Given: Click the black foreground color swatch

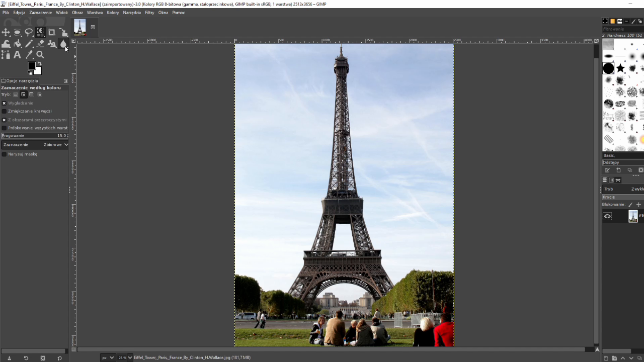Looking at the screenshot, I should [x=32, y=66].
